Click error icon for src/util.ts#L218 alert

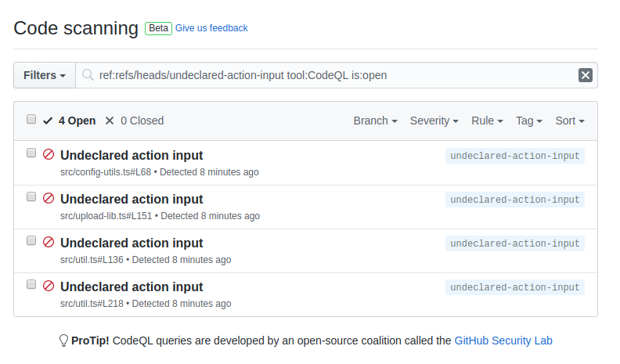pyautogui.click(x=49, y=287)
